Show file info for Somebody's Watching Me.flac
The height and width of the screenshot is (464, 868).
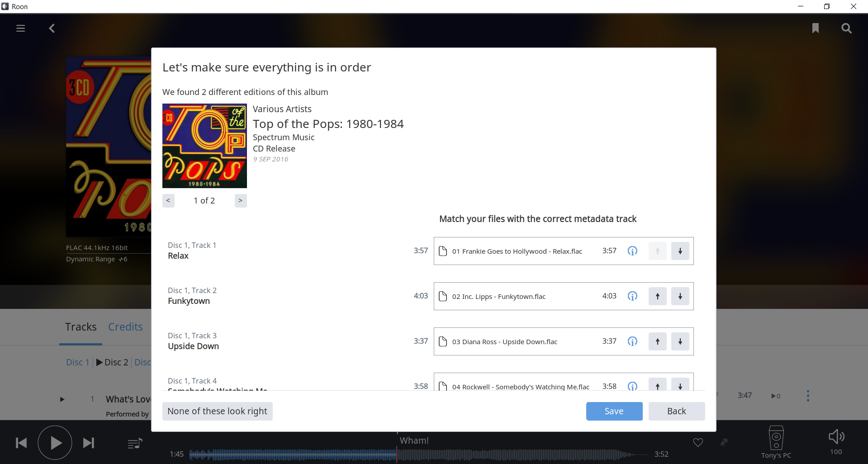pos(632,386)
